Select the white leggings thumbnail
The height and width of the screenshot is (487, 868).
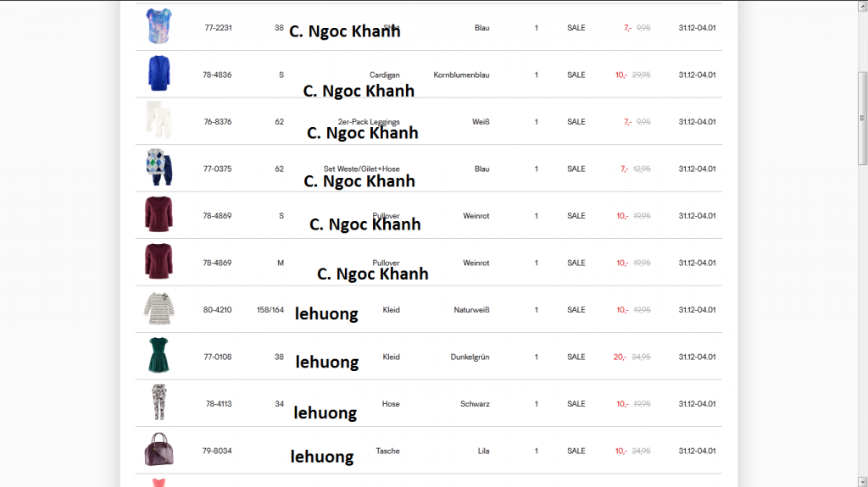pos(159,120)
